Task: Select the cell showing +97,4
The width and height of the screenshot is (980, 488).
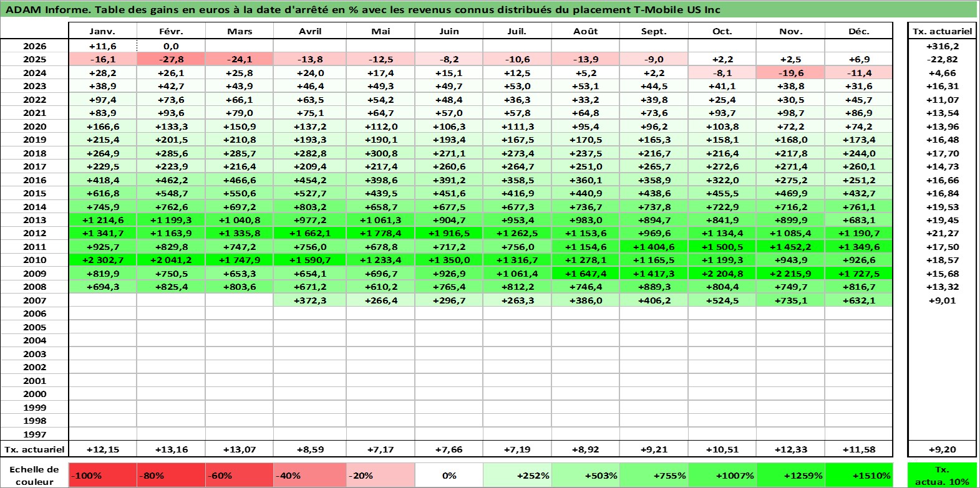Action: [x=102, y=100]
